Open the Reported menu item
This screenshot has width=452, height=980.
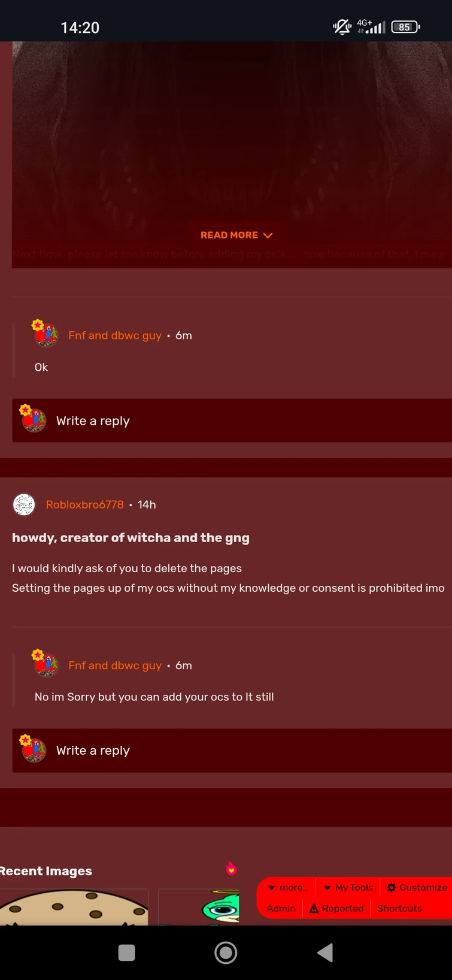click(336, 908)
